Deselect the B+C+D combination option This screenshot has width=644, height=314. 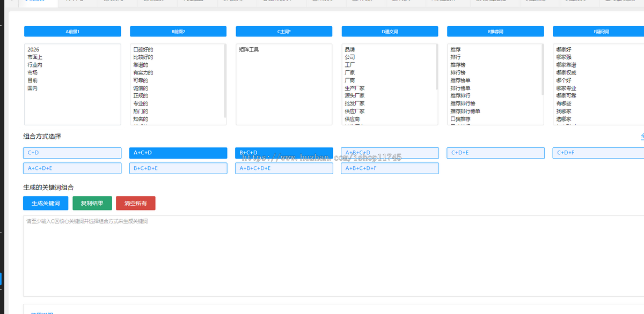click(x=284, y=153)
